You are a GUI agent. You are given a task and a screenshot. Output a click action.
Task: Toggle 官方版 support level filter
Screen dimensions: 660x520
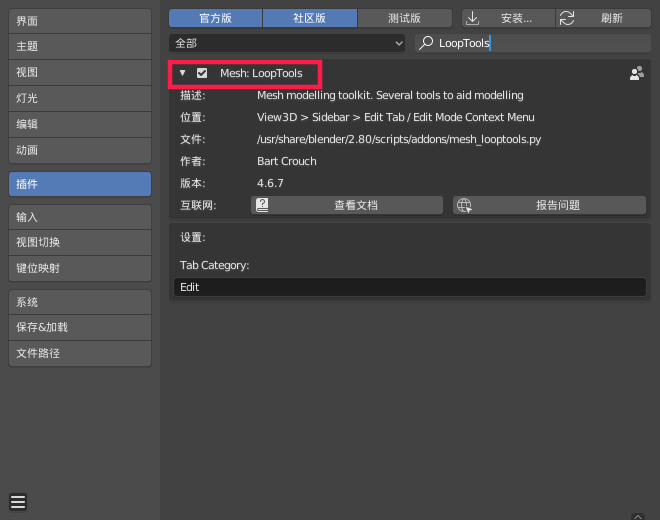coord(216,18)
